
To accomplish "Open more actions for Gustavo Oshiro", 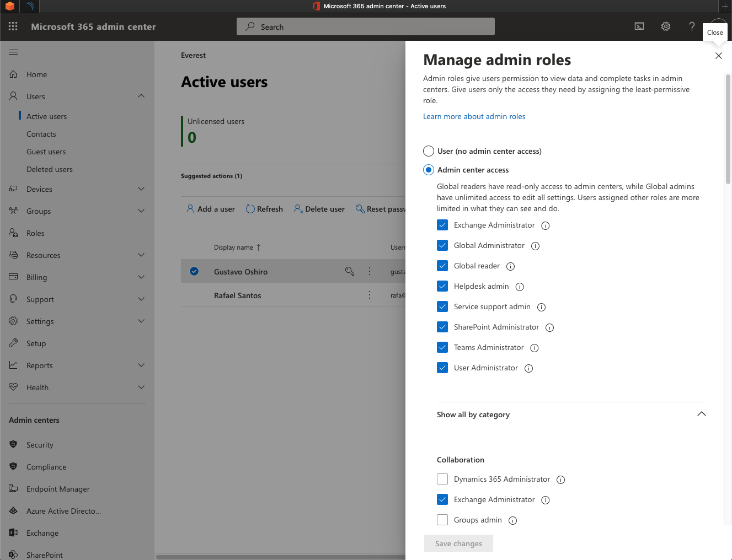I will pyautogui.click(x=370, y=271).
